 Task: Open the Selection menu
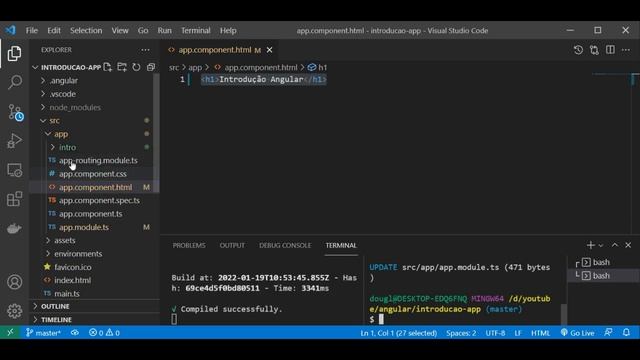tap(86, 31)
